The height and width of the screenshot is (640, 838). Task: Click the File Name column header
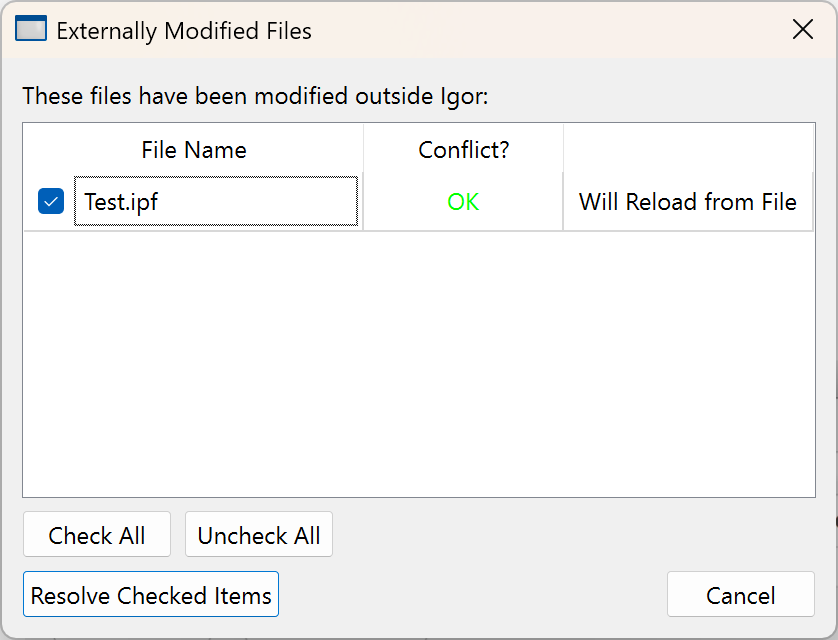tap(194, 150)
